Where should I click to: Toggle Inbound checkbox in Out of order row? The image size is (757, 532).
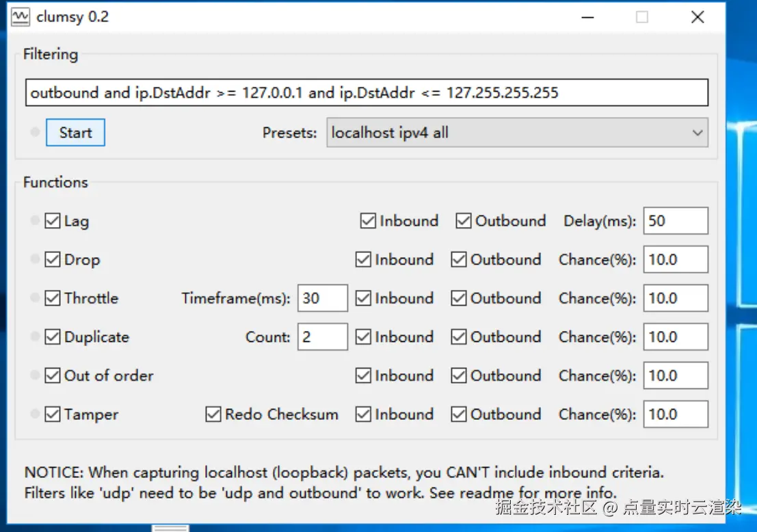point(363,375)
